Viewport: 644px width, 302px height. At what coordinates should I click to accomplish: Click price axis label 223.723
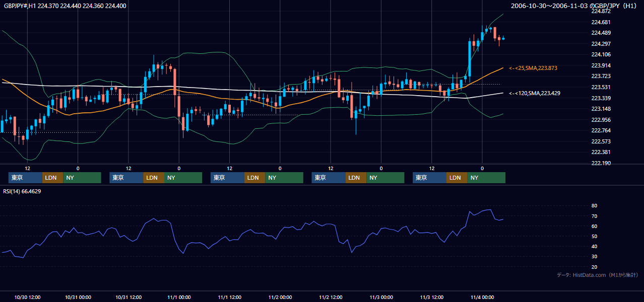click(x=601, y=76)
